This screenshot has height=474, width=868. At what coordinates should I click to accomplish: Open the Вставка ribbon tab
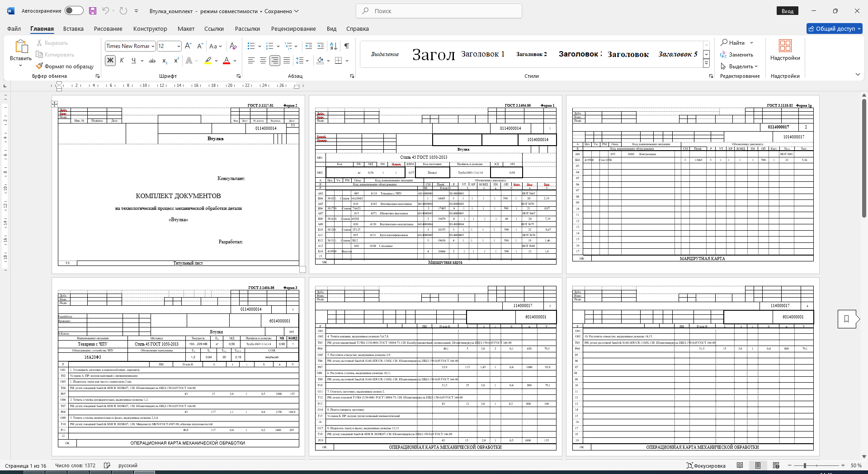point(73,28)
